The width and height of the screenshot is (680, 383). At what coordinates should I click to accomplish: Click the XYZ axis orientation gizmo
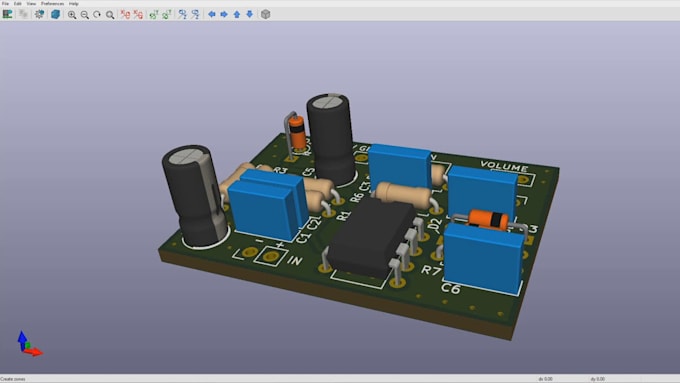[29, 344]
